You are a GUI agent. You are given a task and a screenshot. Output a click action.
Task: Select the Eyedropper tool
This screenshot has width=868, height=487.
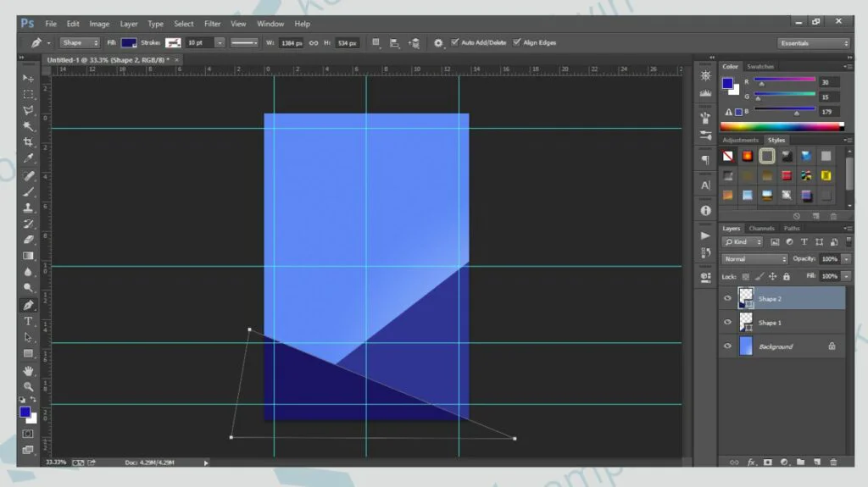28,158
